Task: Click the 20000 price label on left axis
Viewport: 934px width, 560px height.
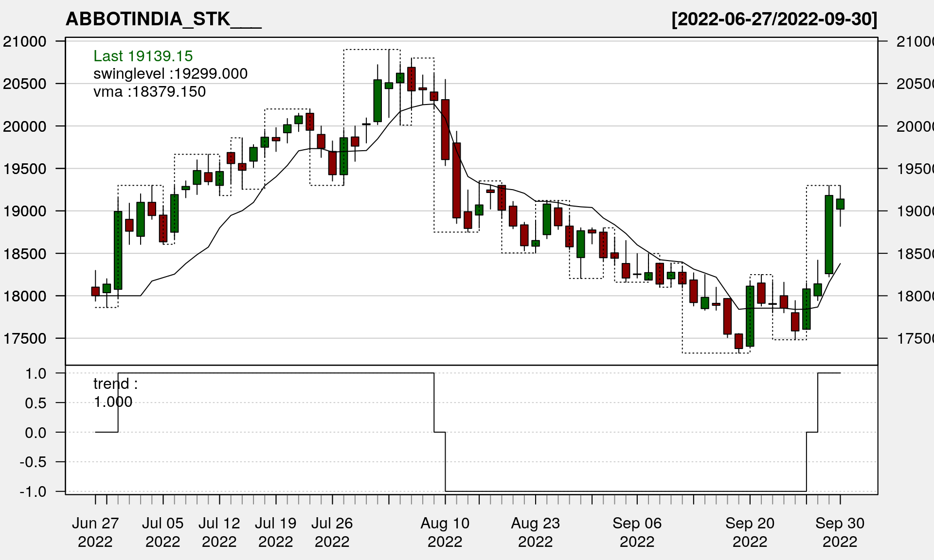Action: 25,126
